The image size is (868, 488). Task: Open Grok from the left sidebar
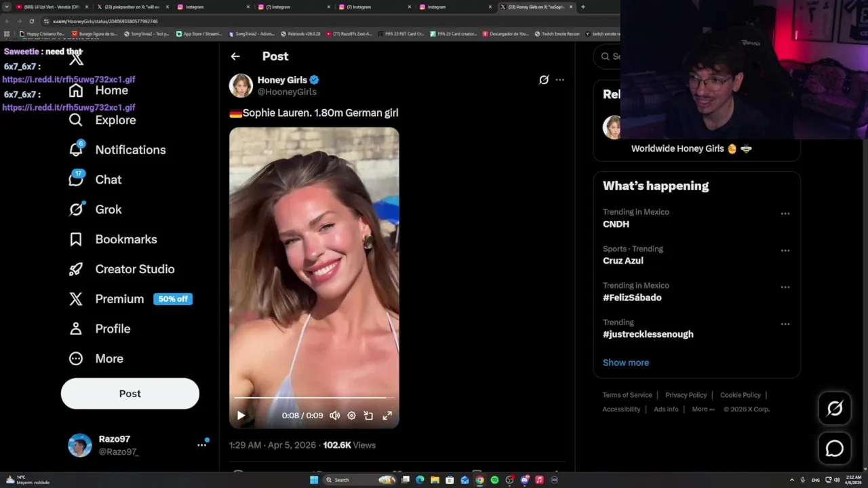click(96, 209)
